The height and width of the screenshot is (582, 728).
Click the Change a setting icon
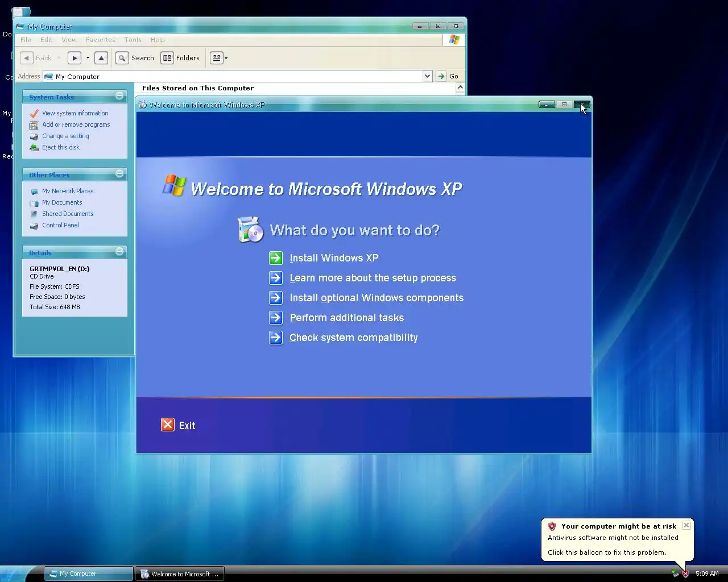[x=34, y=136]
